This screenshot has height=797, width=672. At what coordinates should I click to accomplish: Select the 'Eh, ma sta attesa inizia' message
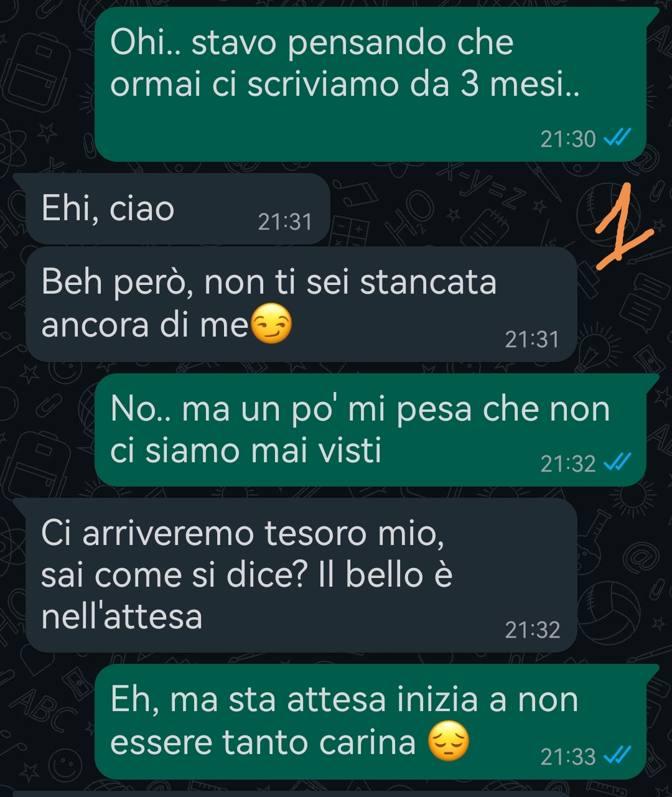[371, 722]
